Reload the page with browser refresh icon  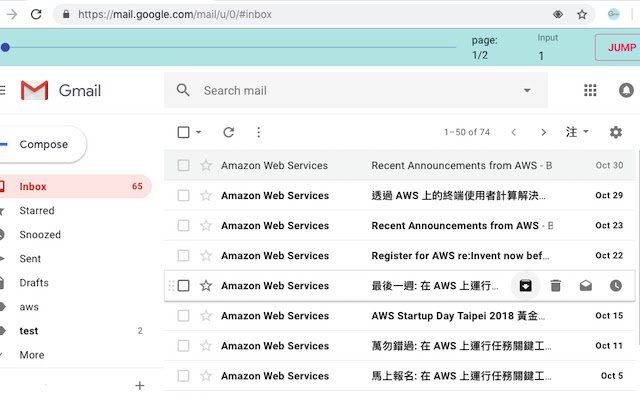point(36,14)
